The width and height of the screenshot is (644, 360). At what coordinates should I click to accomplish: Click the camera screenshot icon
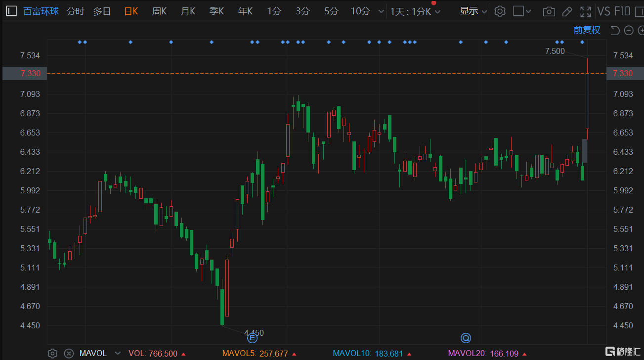548,11
